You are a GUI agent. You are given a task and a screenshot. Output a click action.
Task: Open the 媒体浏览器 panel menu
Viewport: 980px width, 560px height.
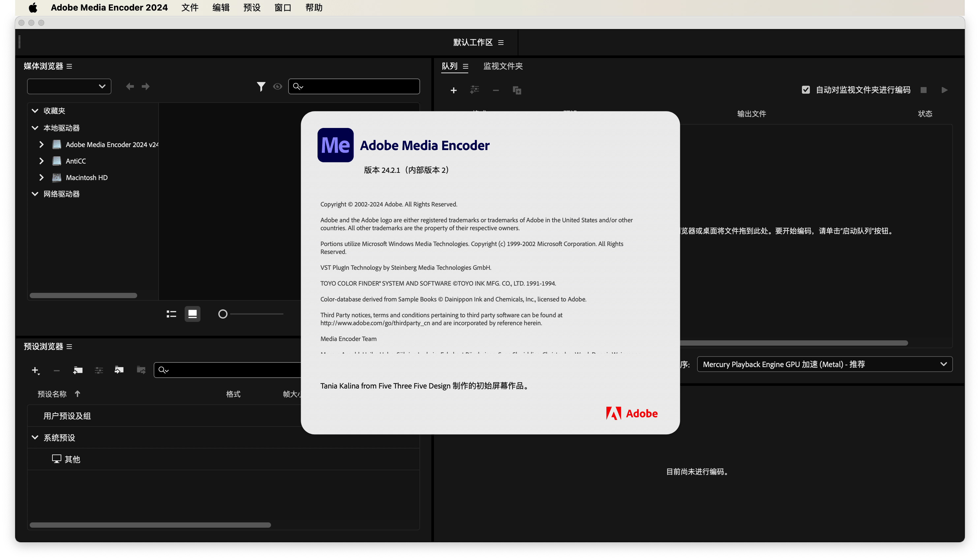click(x=69, y=66)
